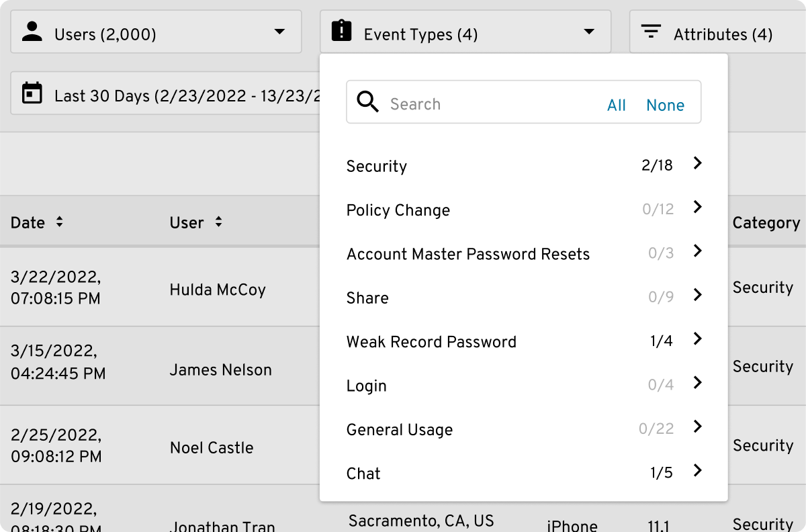806x532 pixels.
Task: Sort by the Date column arrows
Action: pyautogui.click(x=59, y=222)
